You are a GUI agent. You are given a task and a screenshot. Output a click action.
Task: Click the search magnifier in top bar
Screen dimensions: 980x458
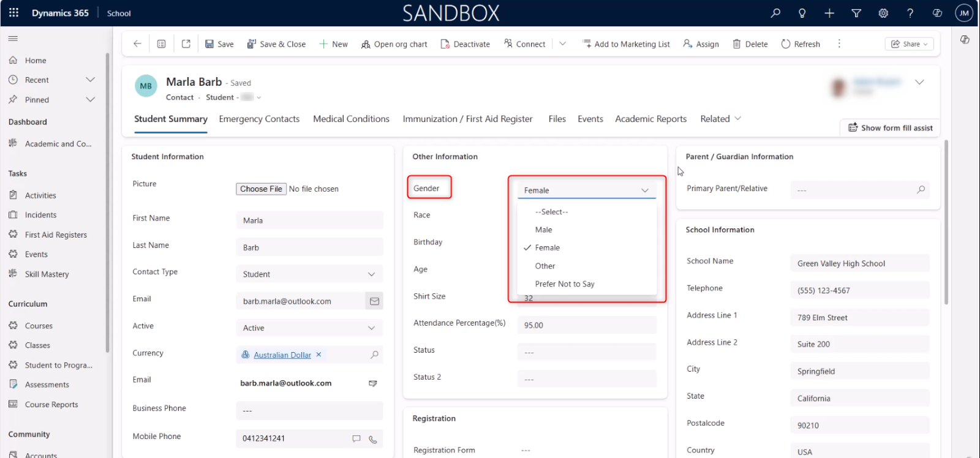pos(775,13)
